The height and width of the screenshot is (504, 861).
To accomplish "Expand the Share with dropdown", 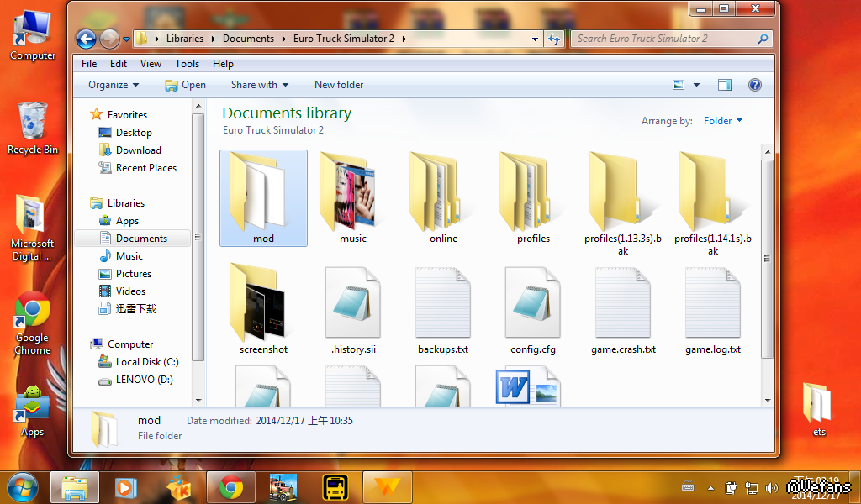I will (x=259, y=85).
